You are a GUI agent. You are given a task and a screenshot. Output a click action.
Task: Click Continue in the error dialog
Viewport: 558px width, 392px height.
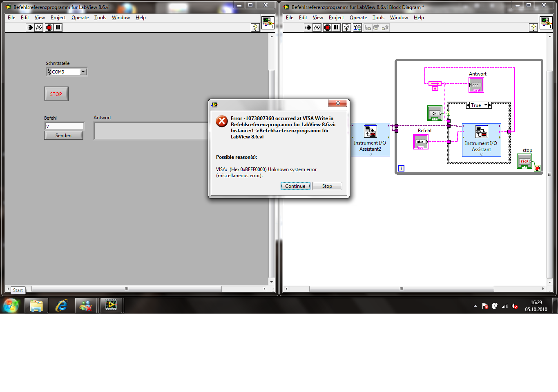point(295,186)
